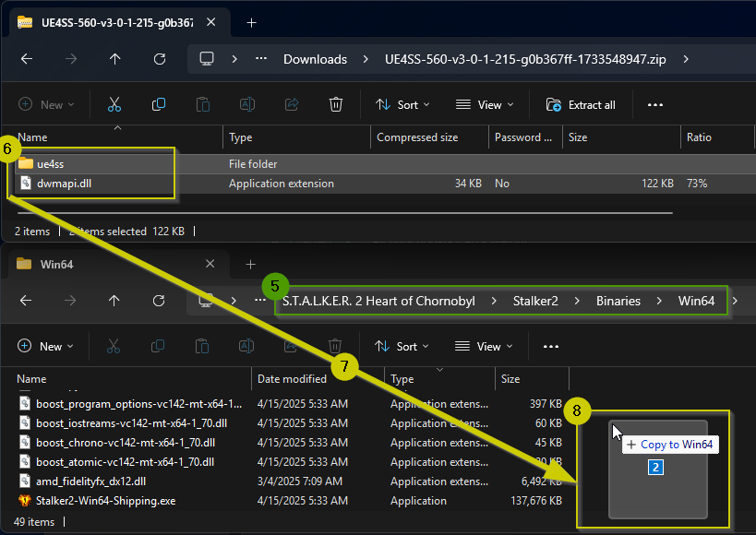Add a new tab in the Win64 window
756x535 pixels.
[250, 264]
